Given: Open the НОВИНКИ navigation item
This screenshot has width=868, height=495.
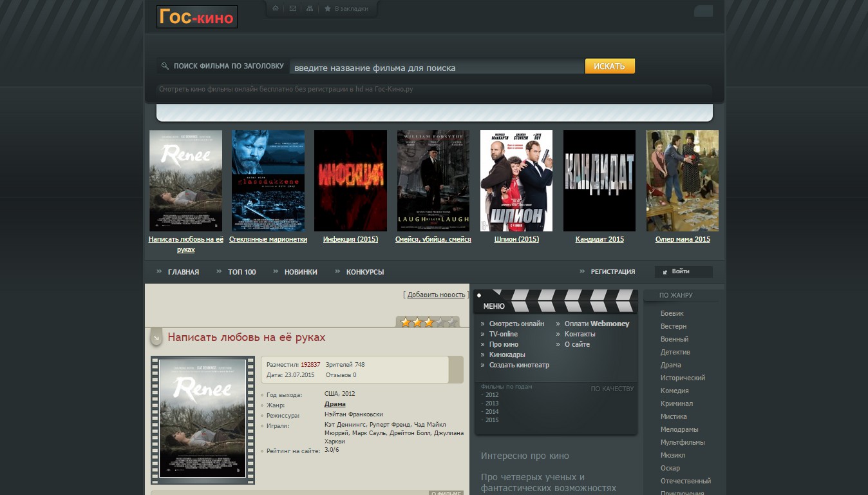Looking at the screenshot, I should (301, 272).
